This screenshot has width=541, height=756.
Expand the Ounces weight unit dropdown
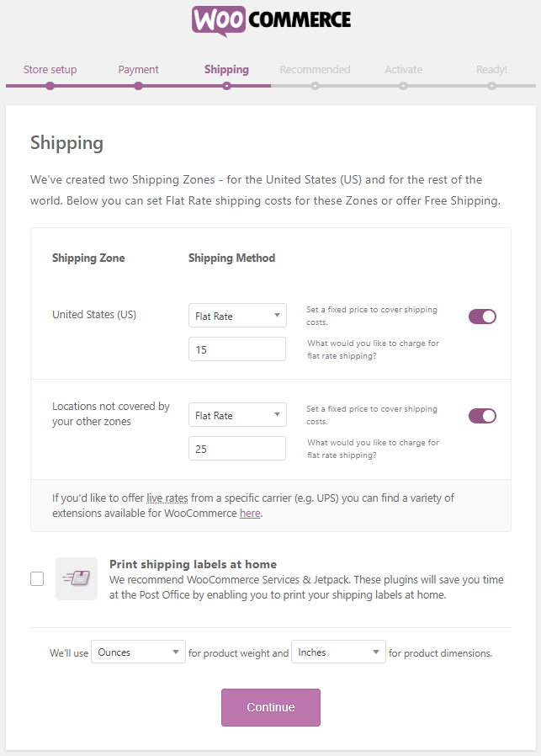pyautogui.click(x=138, y=652)
